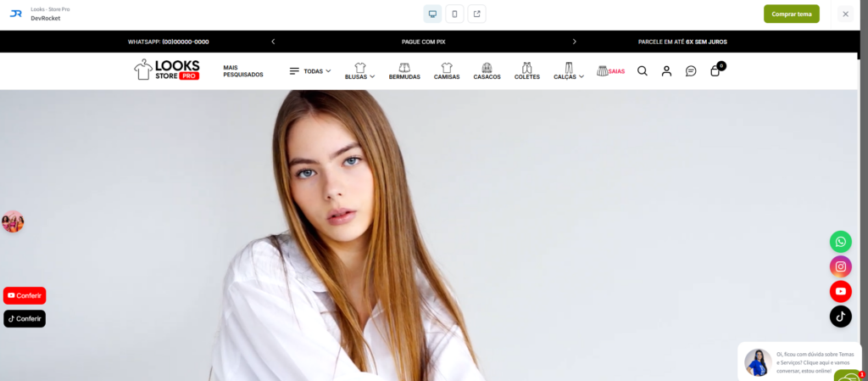The image size is (868, 381).
Task: Open the floating Instagram button
Action: pyautogui.click(x=840, y=266)
